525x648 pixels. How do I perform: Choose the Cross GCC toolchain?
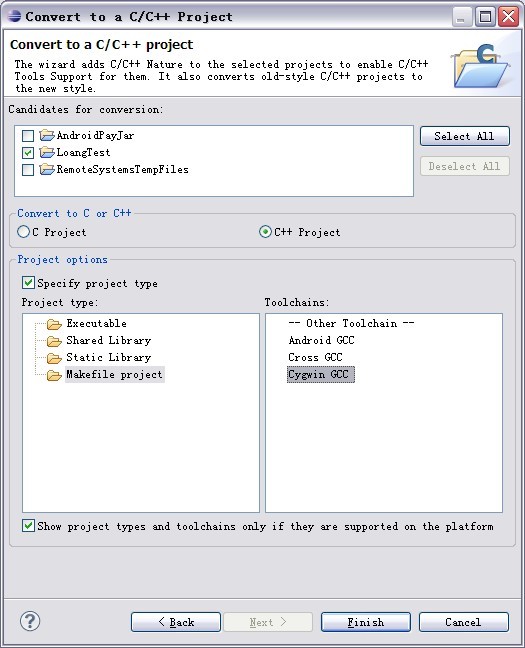coord(315,357)
